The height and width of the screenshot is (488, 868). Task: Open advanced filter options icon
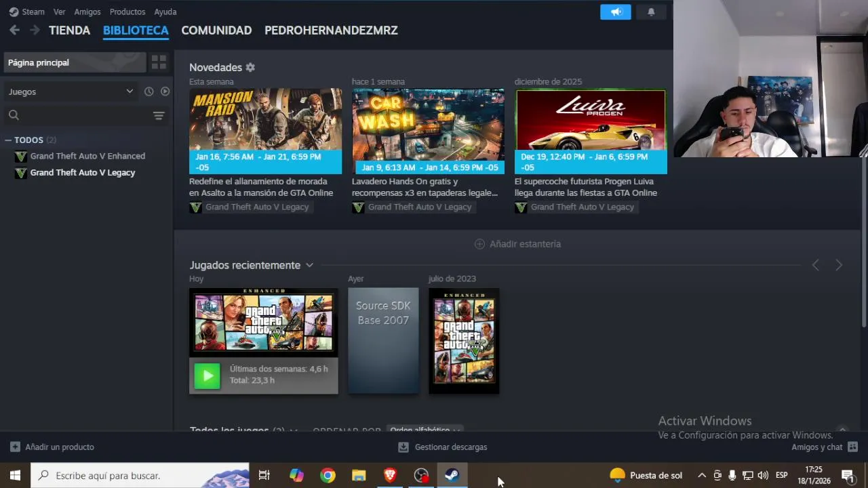pos(159,115)
